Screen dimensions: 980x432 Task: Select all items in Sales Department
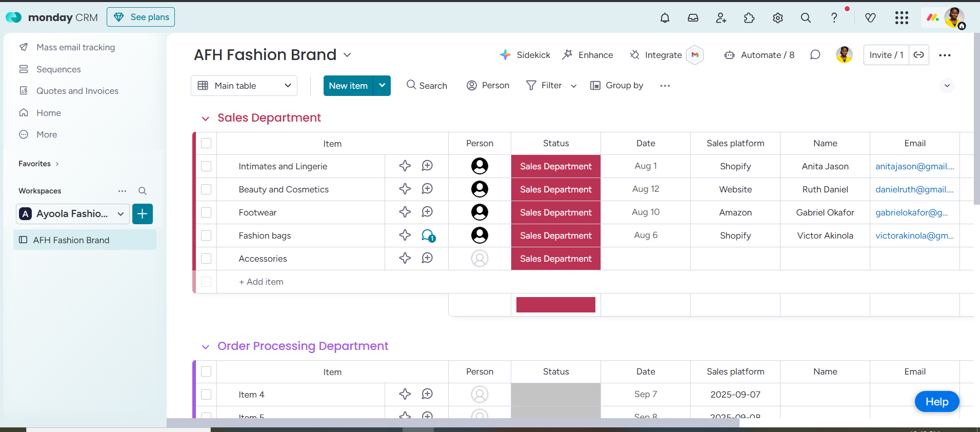(x=206, y=143)
